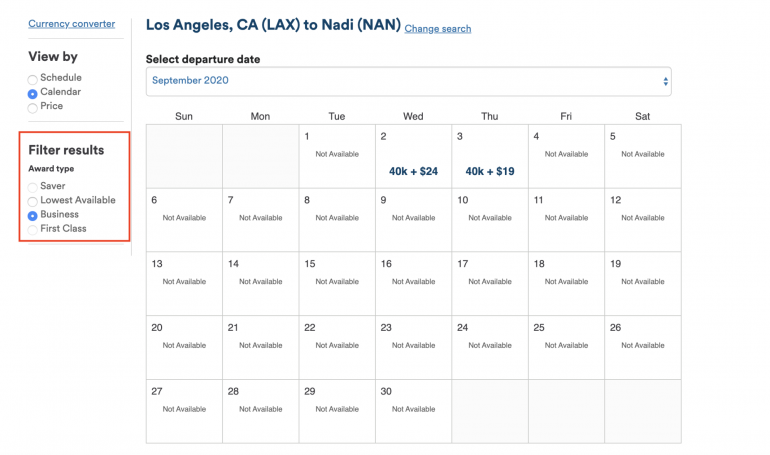Image resolution: width=770 pixels, height=455 pixels.
Task: Choose the Saver award type
Action: click(x=33, y=187)
